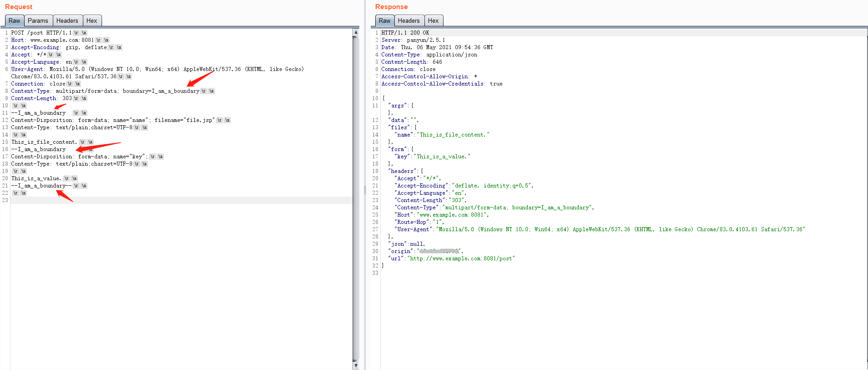Click the 'Date: Thu, 06 May 2021' response header
The width and height of the screenshot is (868, 370).
pyautogui.click(x=437, y=47)
